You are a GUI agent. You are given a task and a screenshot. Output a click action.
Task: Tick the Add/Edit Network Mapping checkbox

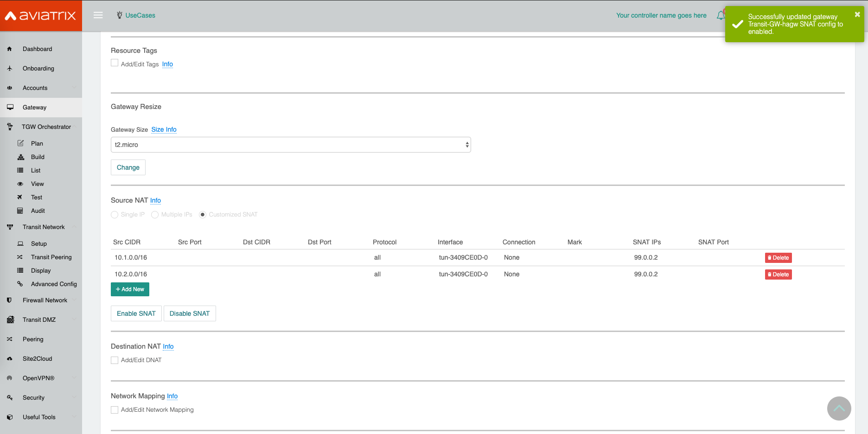pos(115,410)
